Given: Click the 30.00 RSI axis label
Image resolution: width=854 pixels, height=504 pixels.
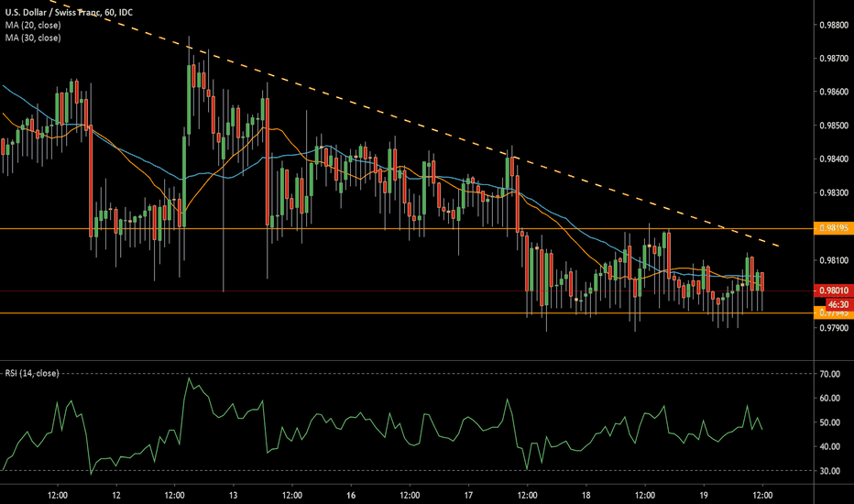Looking at the screenshot, I should pyautogui.click(x=830, y=471).
